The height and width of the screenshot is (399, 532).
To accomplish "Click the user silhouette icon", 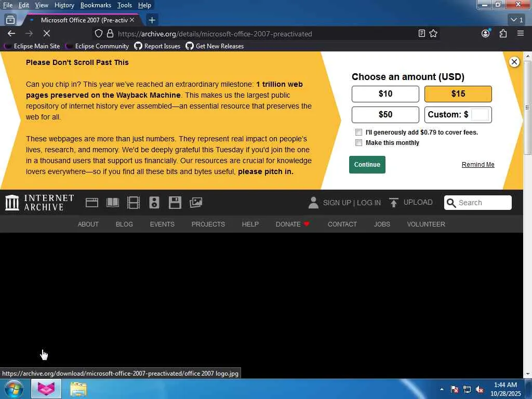I will pyautogui.click(x=313, y=203).
